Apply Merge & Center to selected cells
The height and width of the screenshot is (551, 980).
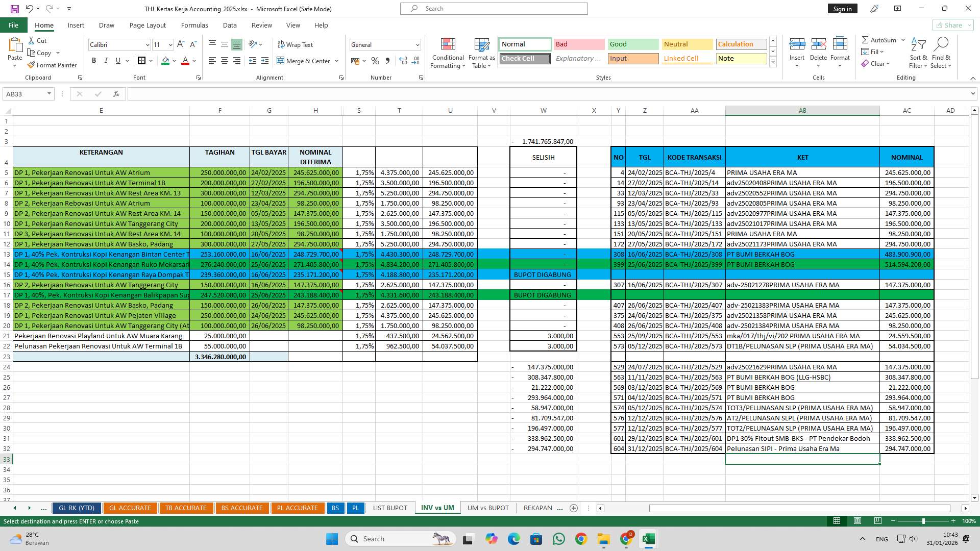305,61
